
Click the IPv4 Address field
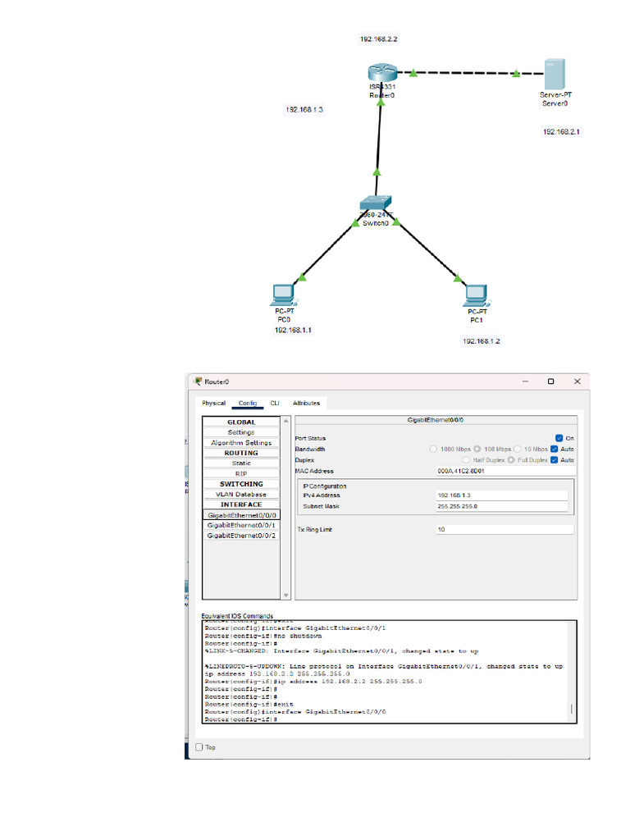click(501, 495)
